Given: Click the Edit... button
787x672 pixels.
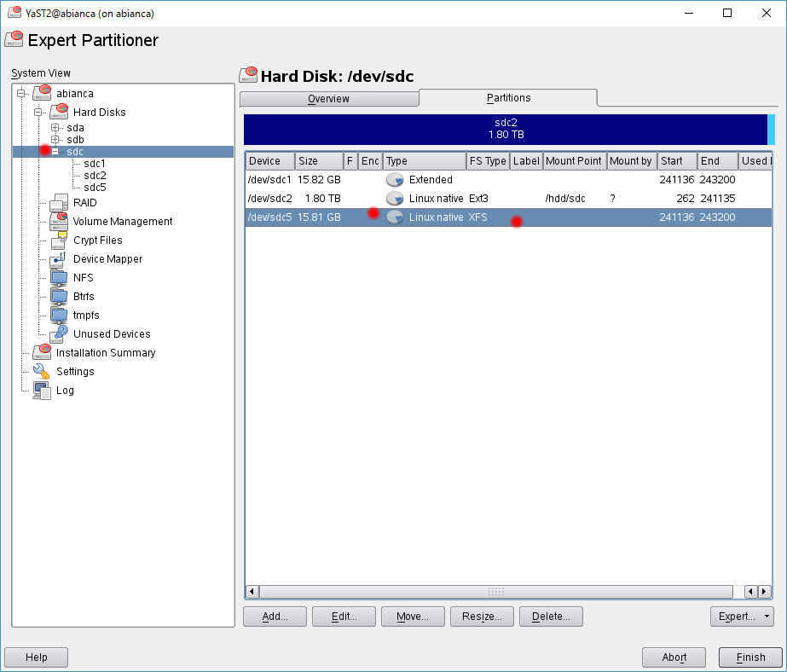Looking at the screenshot, I should click(344, 617).
